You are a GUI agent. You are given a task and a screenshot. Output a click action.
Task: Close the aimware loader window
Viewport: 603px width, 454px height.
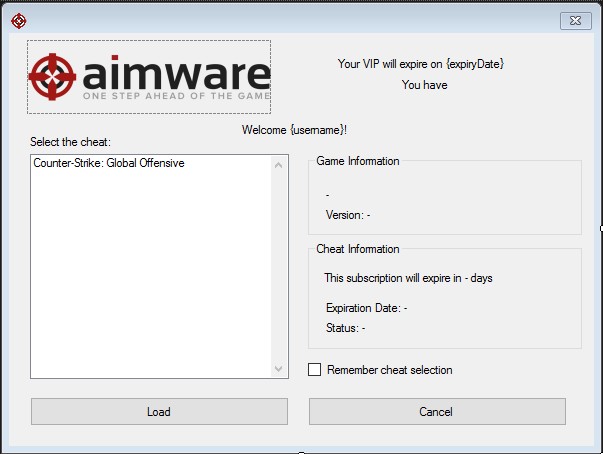click(575, 20)
